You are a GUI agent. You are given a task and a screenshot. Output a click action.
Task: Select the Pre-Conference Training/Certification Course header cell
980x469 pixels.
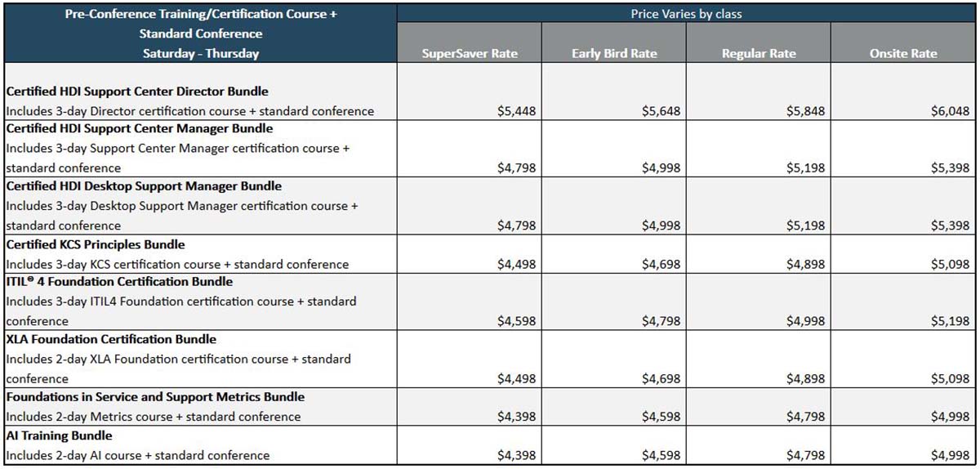click(x=201, y=33)
